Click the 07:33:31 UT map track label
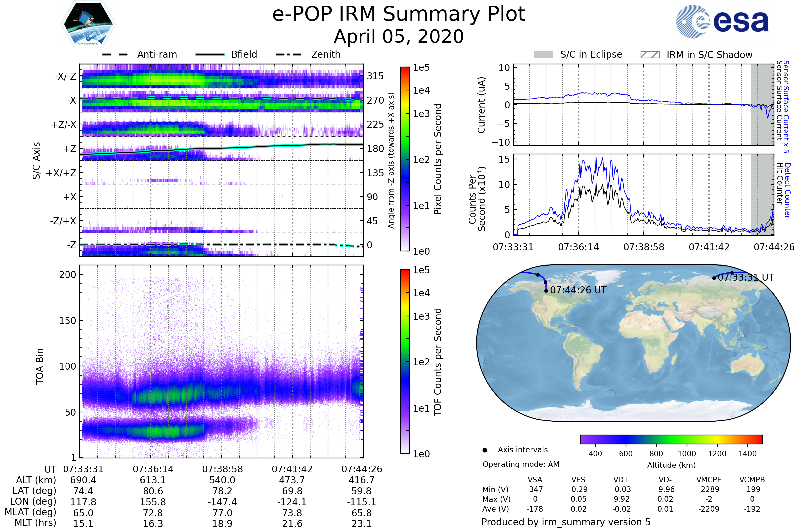The width and height of the screenshot is (798, 532). click(746, 278)
